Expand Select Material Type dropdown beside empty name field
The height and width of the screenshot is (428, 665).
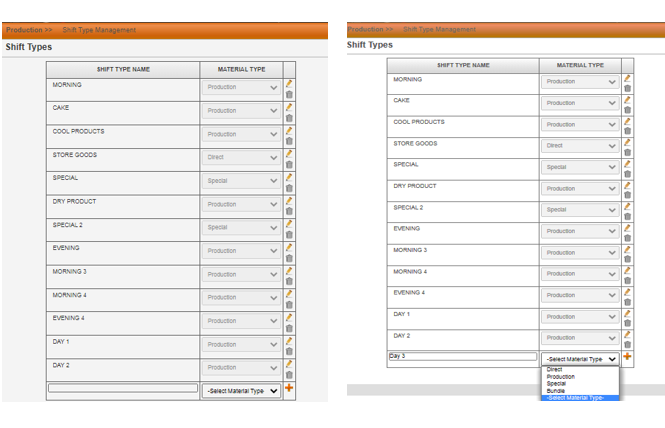click(242, 391)
